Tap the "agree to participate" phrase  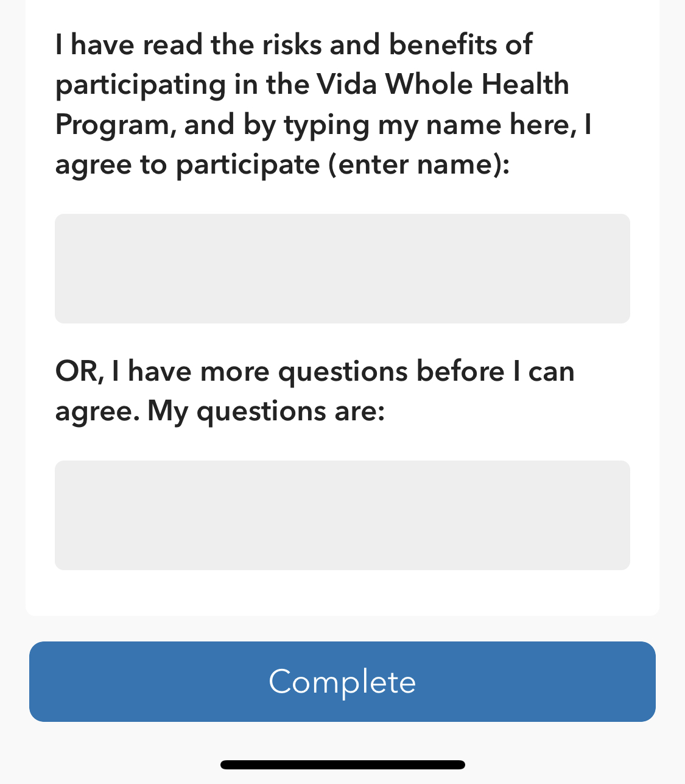(x=188, y=165)
